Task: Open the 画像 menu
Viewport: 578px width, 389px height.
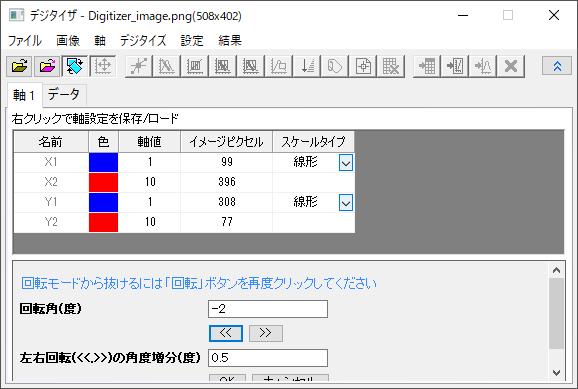Action: 68,41
